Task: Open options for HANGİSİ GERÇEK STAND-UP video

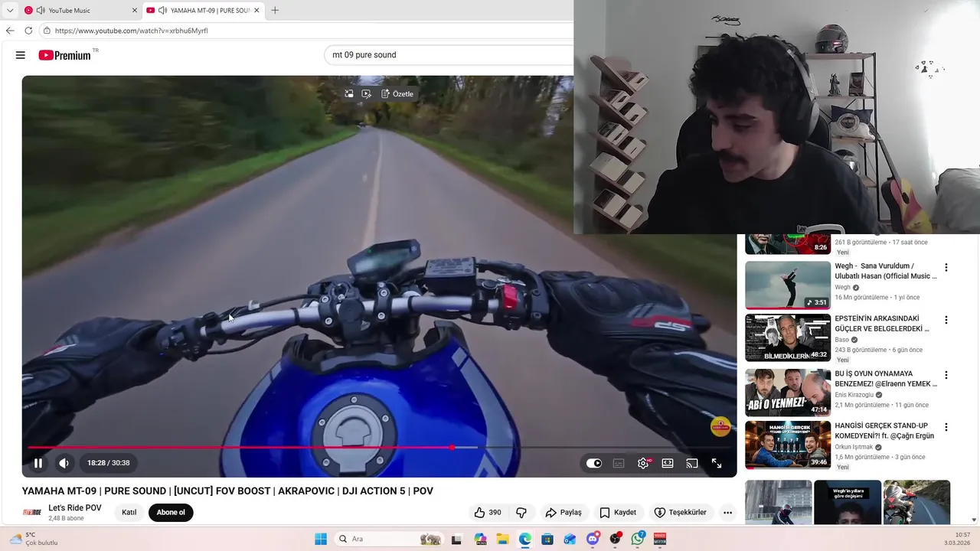Action: [x=946, y=427]
